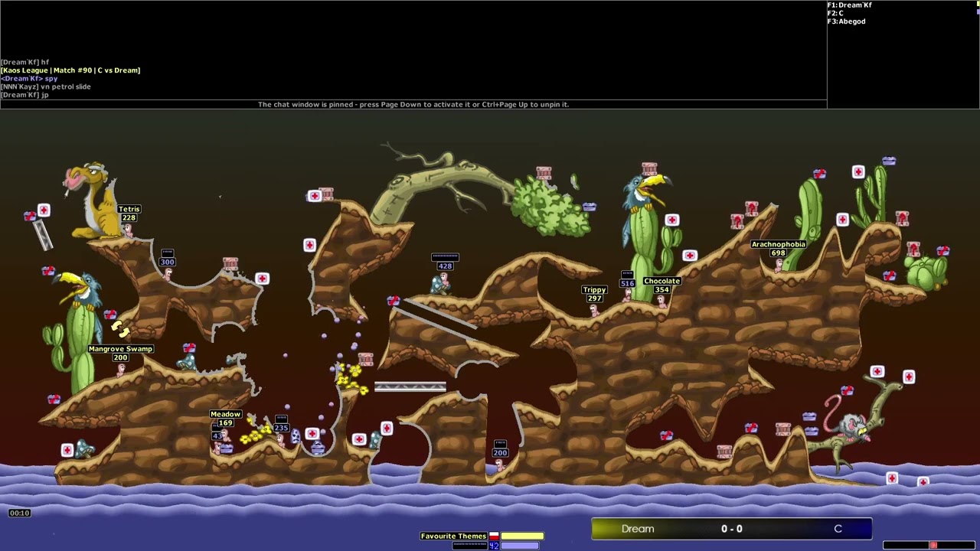Click the Meadow name label

(x=226, y=414)
